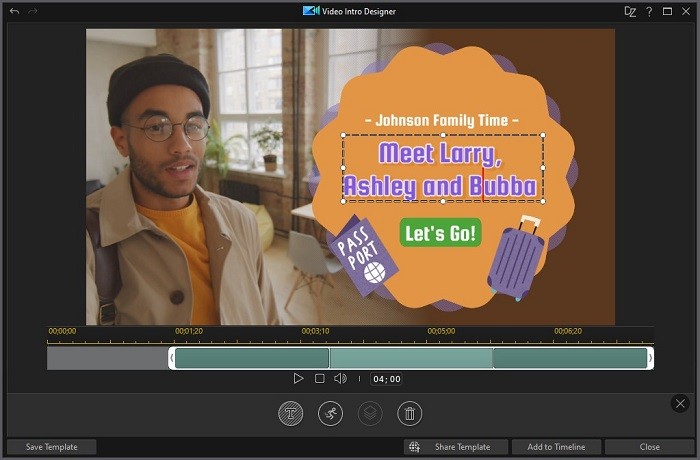The image size is (700, 460).
Task: Click the 00;06;20 ruler marker
Action: point(568,331)
